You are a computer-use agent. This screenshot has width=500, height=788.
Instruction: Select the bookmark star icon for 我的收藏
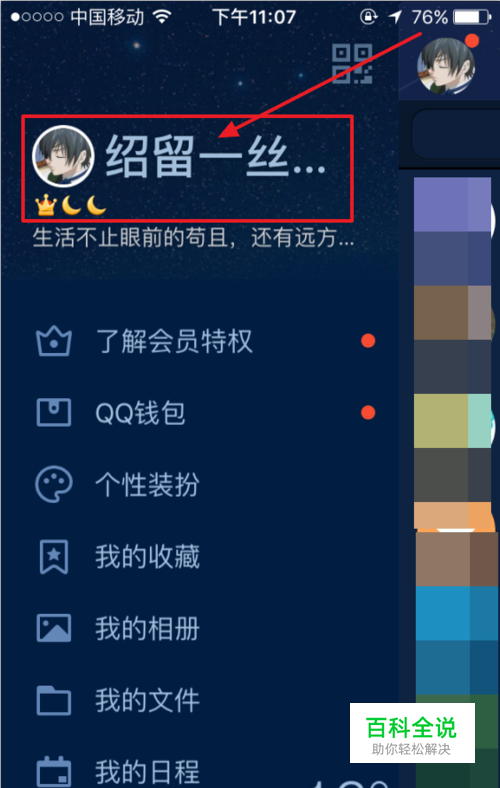click(54, 557)
